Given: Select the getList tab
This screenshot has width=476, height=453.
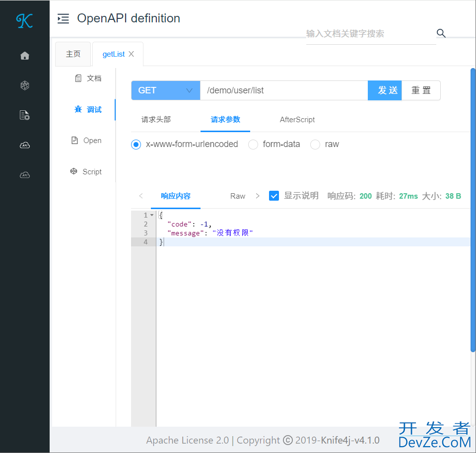Looking at the screenshot, I should [114, 54].
